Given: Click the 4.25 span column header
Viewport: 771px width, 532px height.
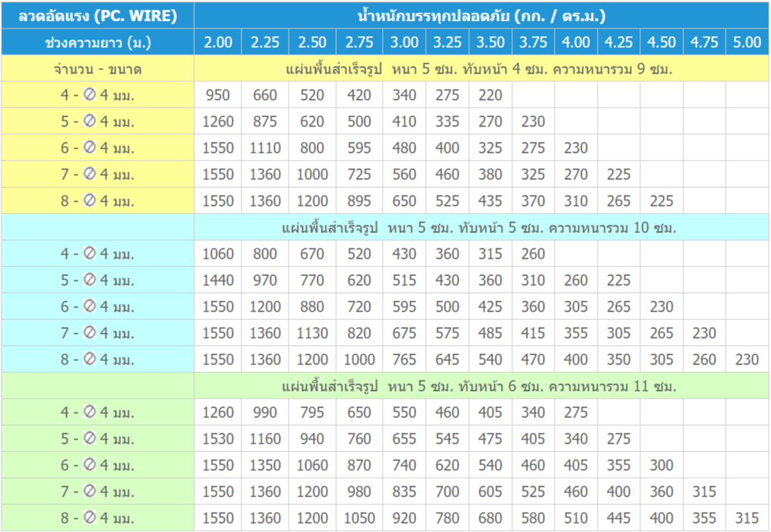Looking at the screenshot, I should tap(619, 42).
